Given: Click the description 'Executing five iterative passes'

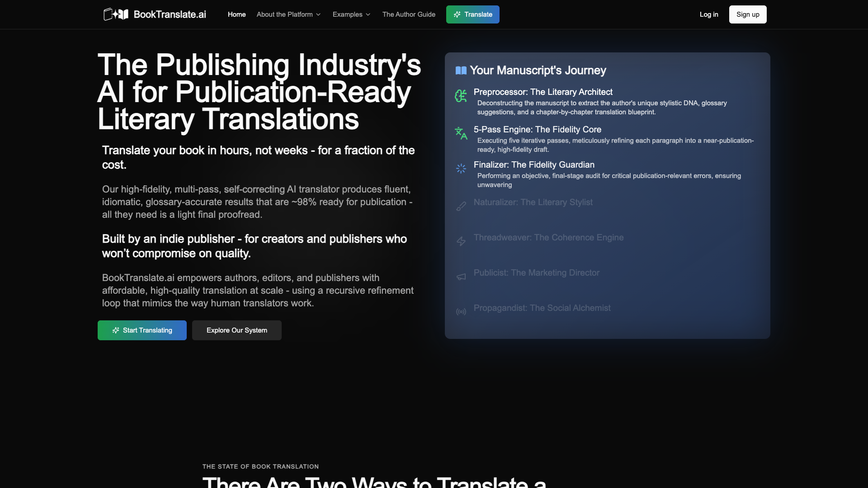Looking at the screenshot, I should click(615, 145).
